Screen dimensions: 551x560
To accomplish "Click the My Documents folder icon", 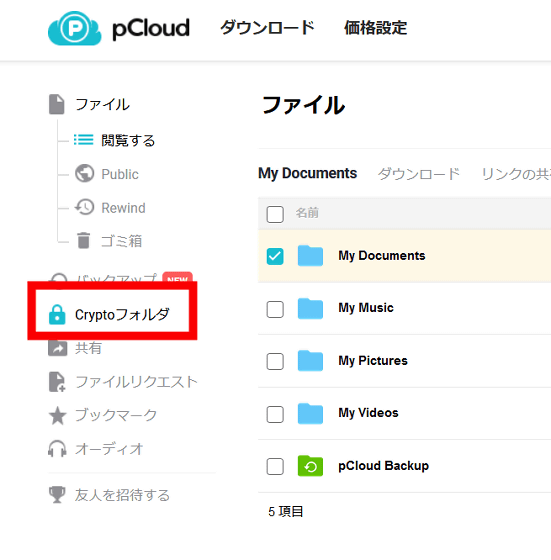I will (310, 255).
